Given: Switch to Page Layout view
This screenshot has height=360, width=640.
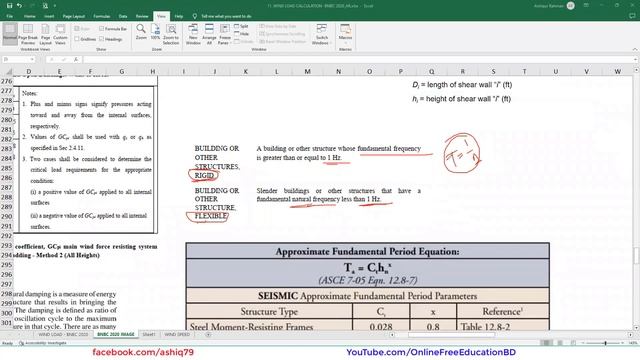Looking at the screenshot, I should click(45, 34).
